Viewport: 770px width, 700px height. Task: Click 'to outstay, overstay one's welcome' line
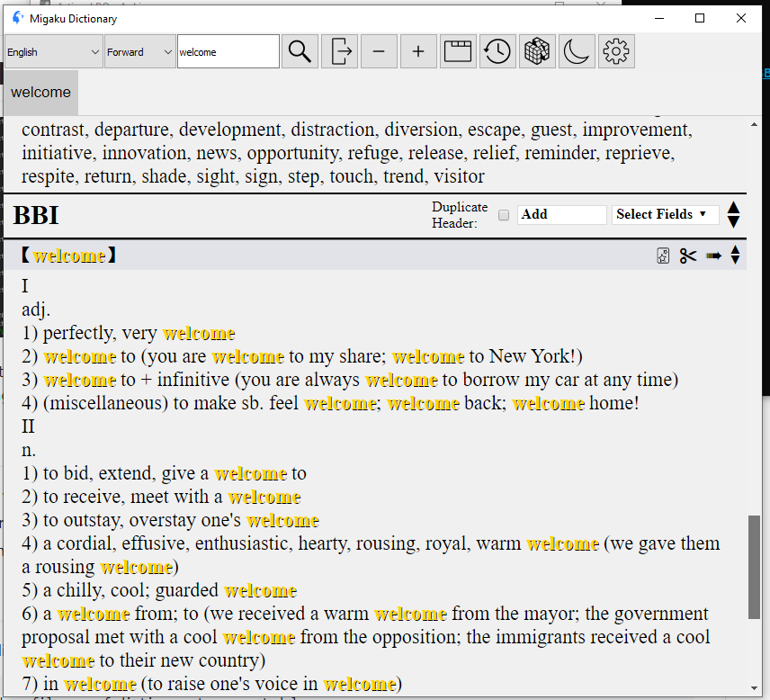pos(170,520)
